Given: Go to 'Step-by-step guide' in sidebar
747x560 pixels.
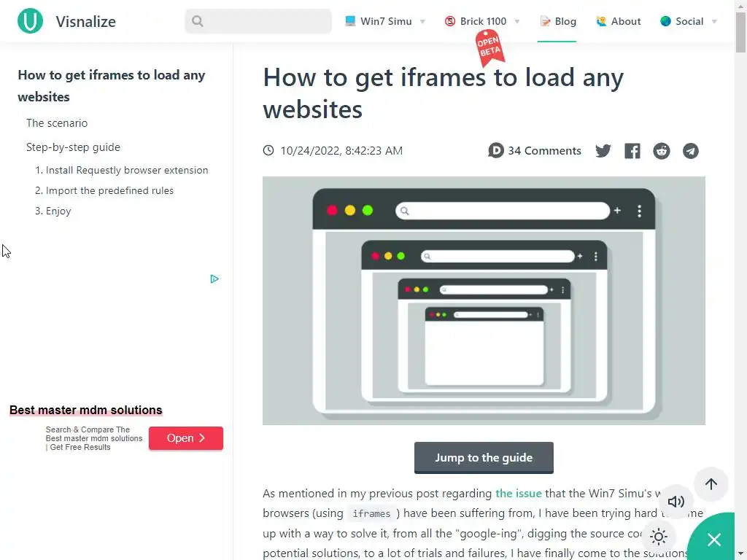Looking at the screenshot, I should 73,147.
